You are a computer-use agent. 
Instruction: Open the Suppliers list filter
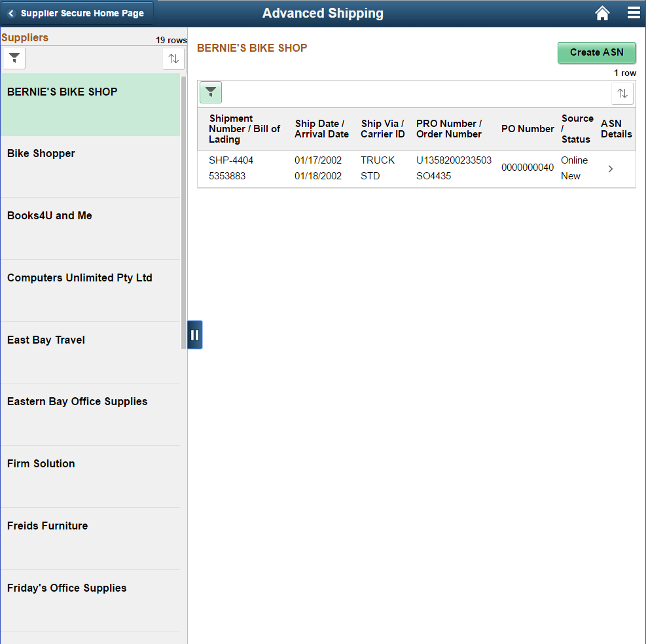pyautogui.click(x=14, y=58)
